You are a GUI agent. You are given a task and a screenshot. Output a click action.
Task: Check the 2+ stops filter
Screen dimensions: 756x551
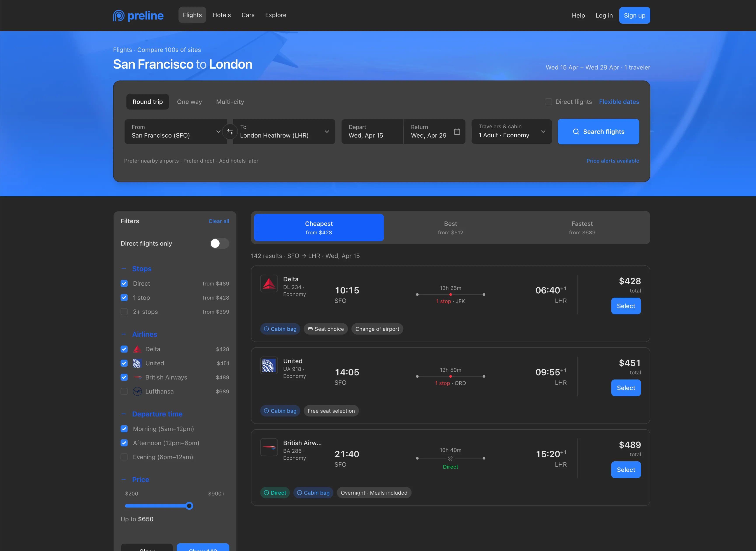point(124,312)
